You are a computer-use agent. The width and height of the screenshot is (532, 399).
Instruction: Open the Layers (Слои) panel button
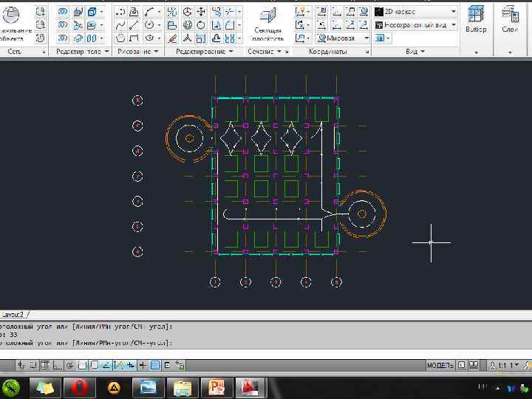tap(510, 20)
